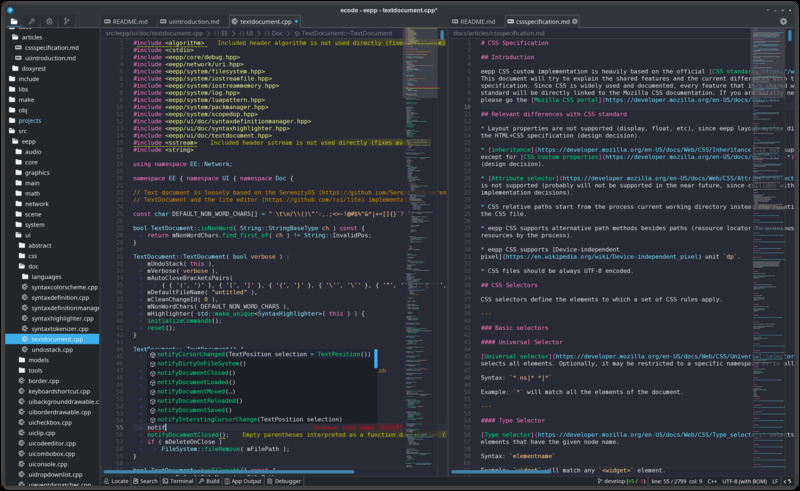Expand the models folder in tree
Screen dimensions: 800x491
(40, 360)
